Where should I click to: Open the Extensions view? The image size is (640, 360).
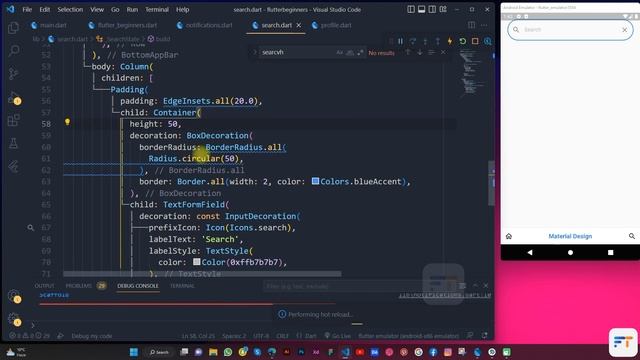pyautogui.click(x=13, y=120)
